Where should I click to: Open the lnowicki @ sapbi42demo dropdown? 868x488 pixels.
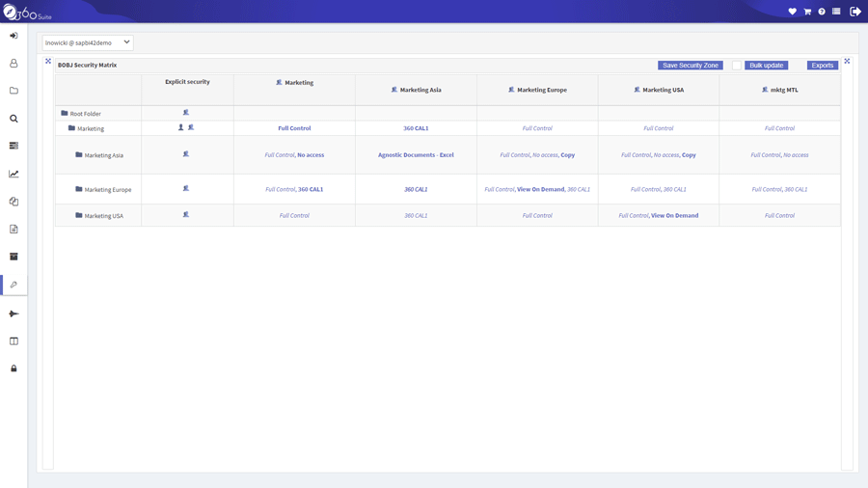88,42
